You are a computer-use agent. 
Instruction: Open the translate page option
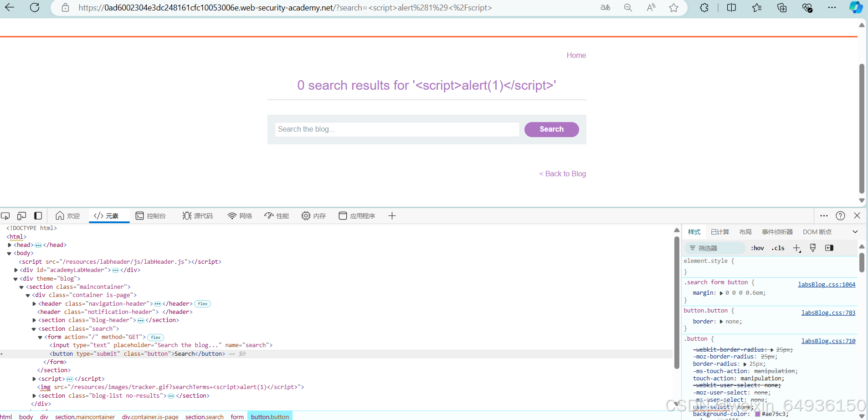tap(605, 7)
